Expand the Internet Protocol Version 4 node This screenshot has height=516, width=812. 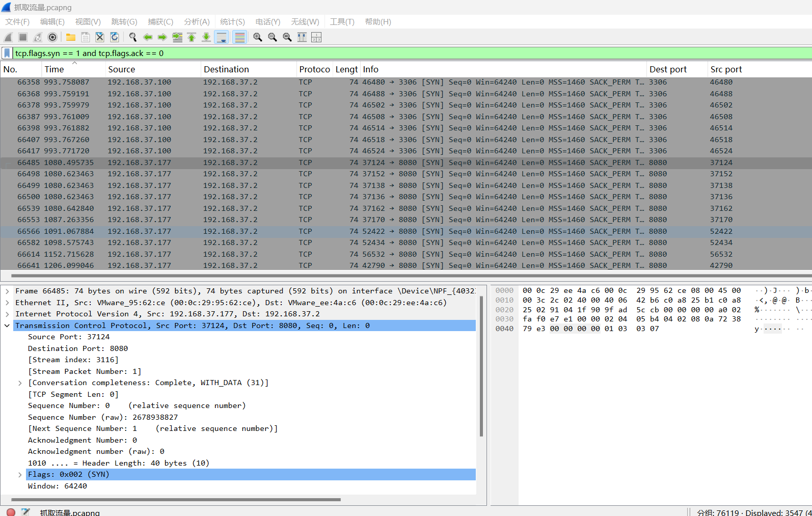[7, 314]
